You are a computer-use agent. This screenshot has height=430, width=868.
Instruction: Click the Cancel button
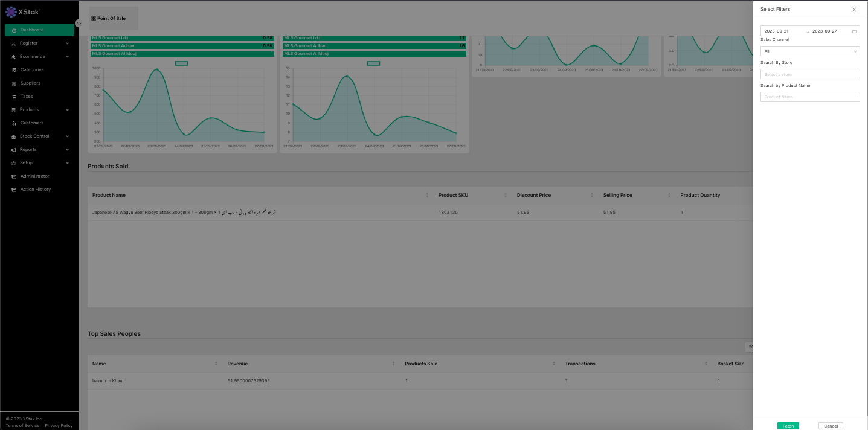(831, 426)
